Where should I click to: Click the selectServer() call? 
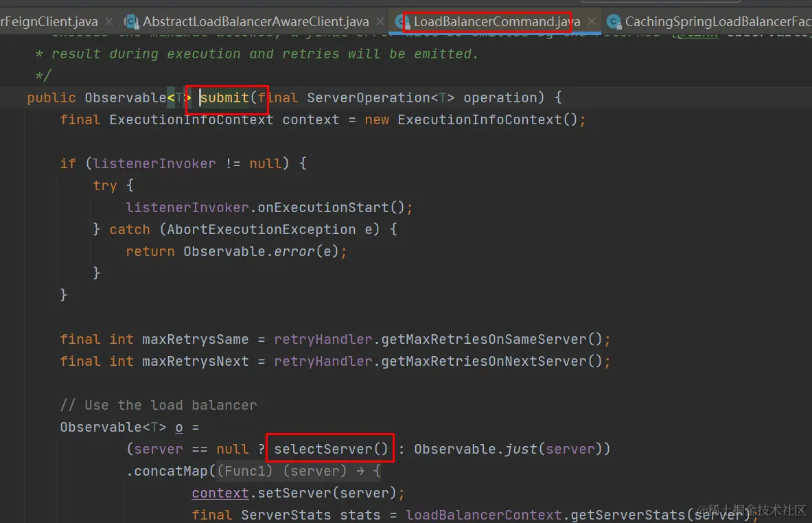pos(331,449)
